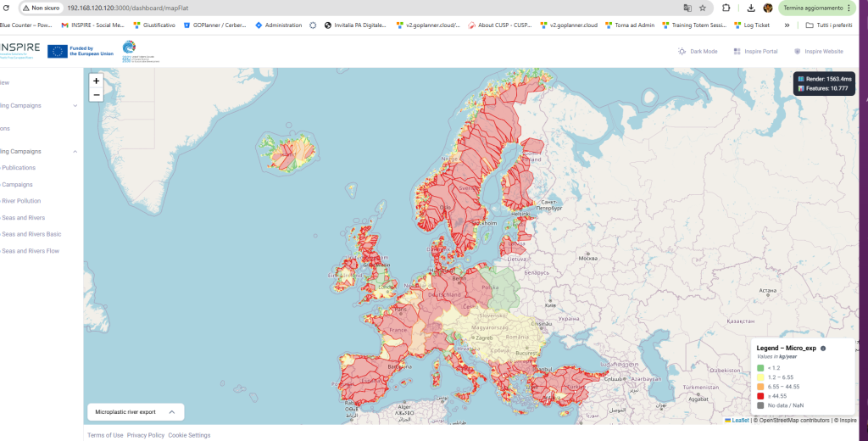The image size is (868, 441).
Task: Expand the Microplastic river export panel
Action: point(171,412)
